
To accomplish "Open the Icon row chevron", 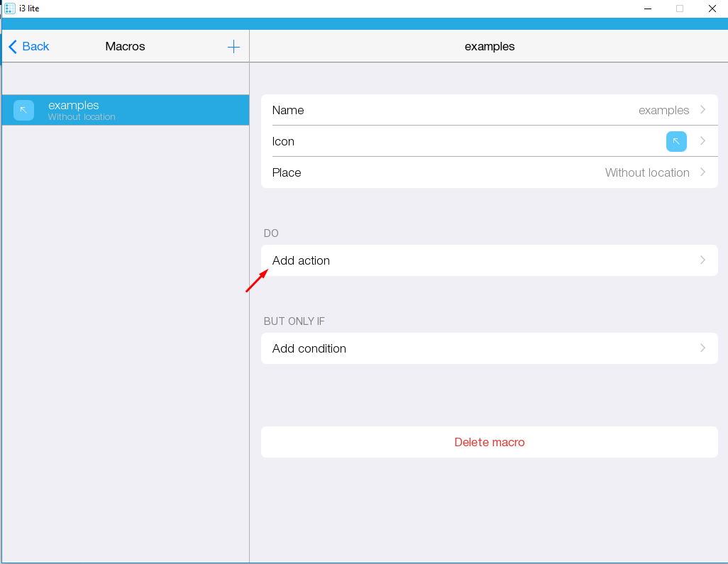I will (702, 141).
